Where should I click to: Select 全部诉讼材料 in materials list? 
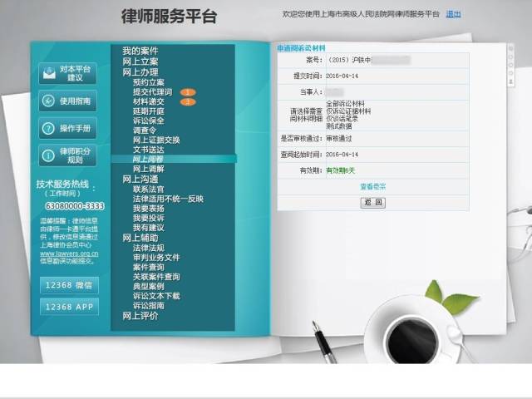[344, 104]
